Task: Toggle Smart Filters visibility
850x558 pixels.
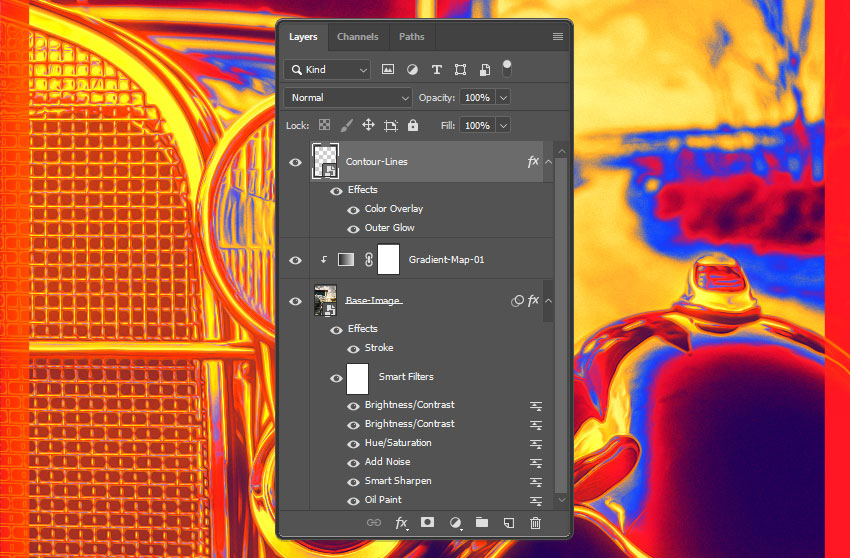Action: click(336, 378)
